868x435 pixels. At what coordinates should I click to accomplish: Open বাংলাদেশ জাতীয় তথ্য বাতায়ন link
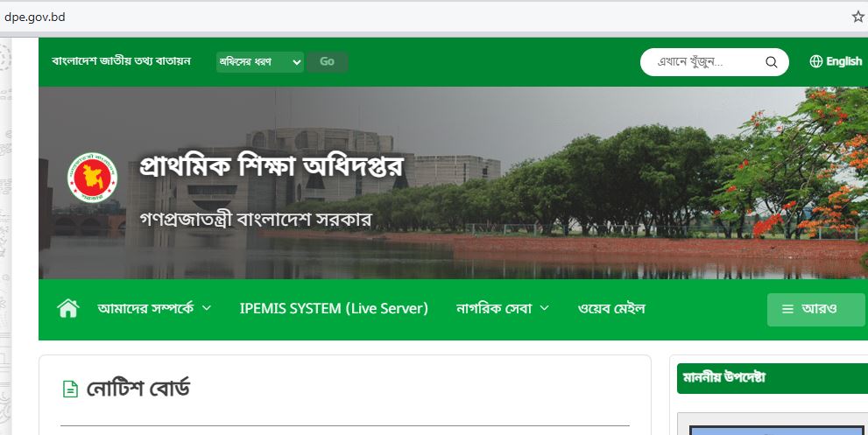[x=121, y=61]
